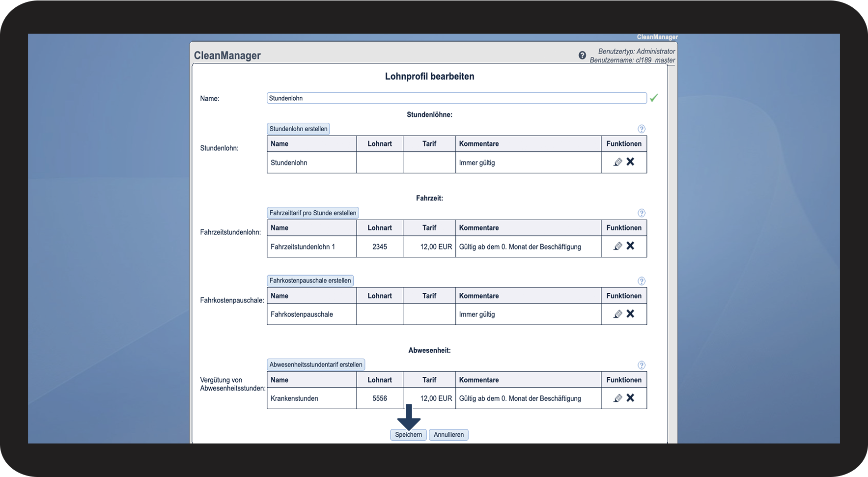The image size is (868, 477).
Task: Delete the Fahrzeitstundenlohn 1 entry
Action: point(630,246)
